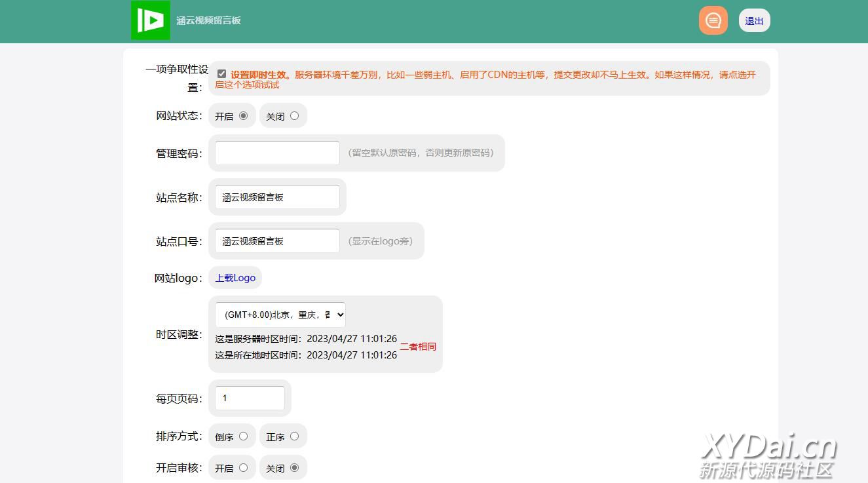Click the green video logo icon
Viewport: 868px width, 483px height.
pyautogui.click(x=151, y=20)
